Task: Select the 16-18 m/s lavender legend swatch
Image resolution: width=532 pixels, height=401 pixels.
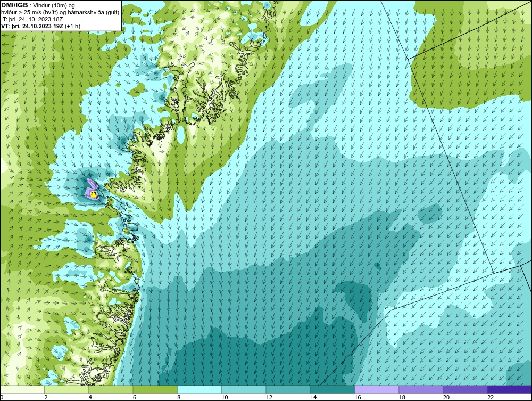Action: [x=377, y=389]
